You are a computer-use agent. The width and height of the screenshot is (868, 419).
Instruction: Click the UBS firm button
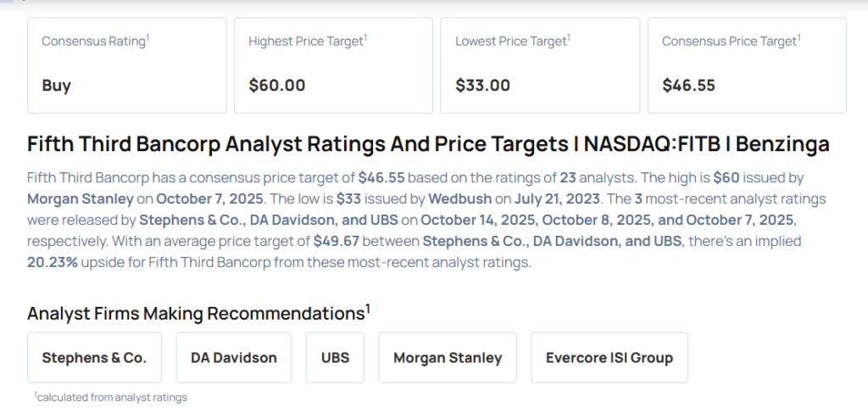[335, 357]
